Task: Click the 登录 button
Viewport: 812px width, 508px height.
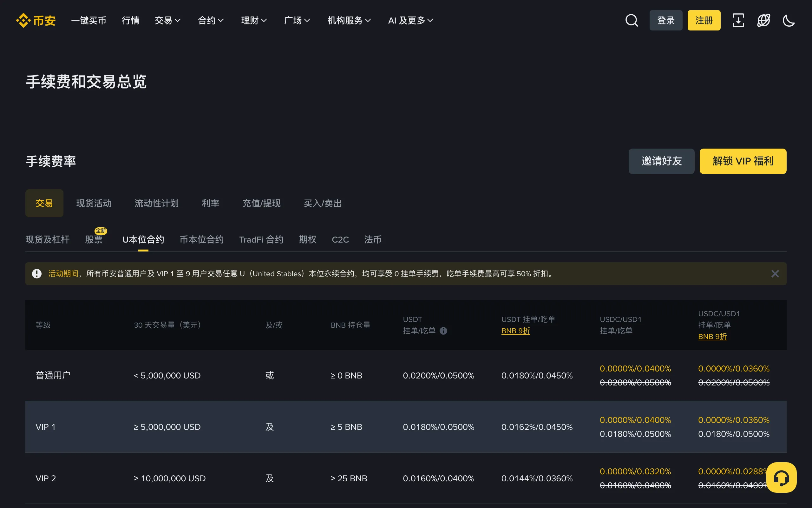Action: [x=666, y=21]
